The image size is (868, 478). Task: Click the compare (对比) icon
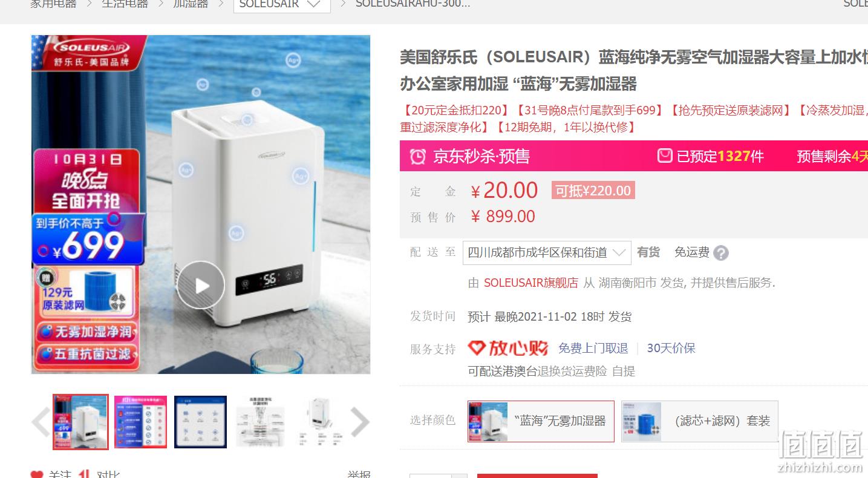coord(85,474)
